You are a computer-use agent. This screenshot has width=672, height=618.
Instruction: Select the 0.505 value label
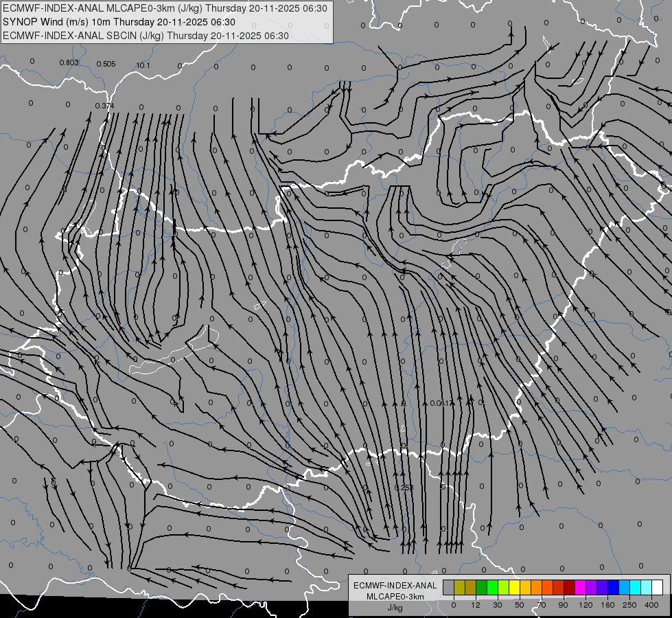[106, 64]
